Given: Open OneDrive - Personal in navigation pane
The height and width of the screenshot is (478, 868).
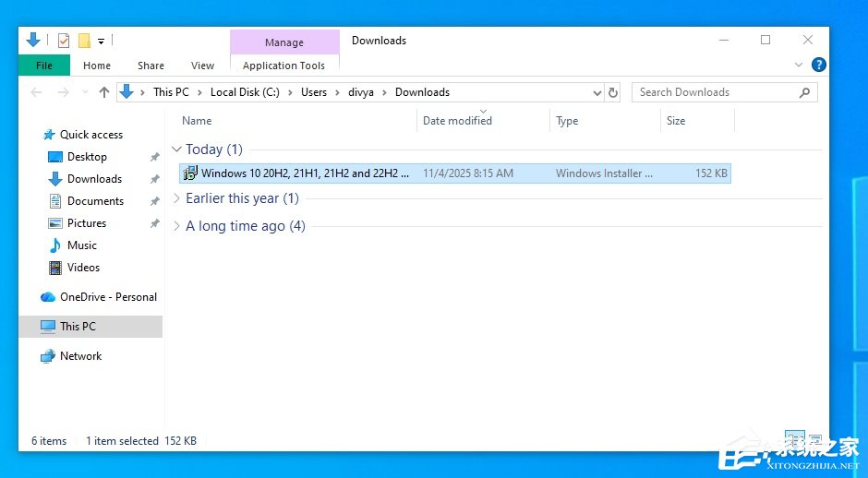Looking at the screenshot, I should pyautogui.click(x=109, y=296).
